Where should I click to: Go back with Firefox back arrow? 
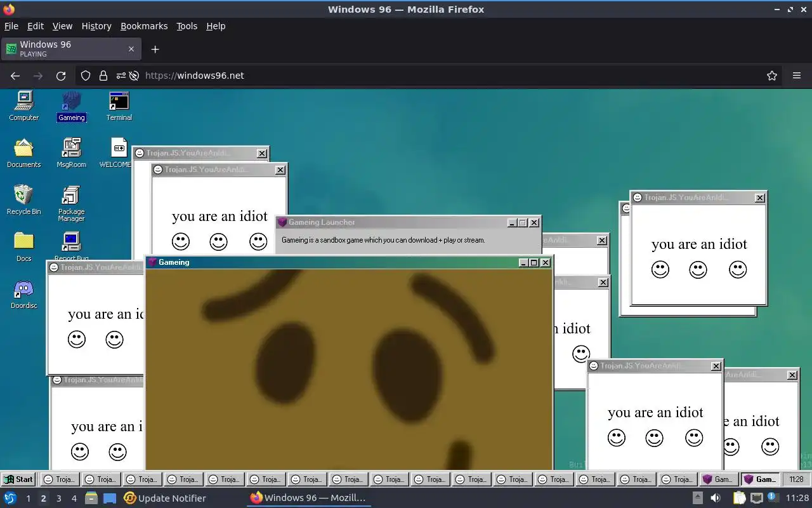[15, 76]
